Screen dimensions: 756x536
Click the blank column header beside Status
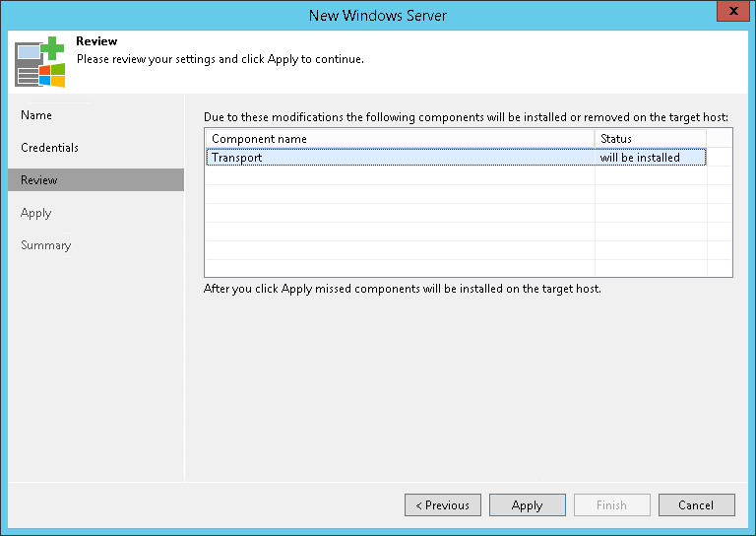point(719,139)
